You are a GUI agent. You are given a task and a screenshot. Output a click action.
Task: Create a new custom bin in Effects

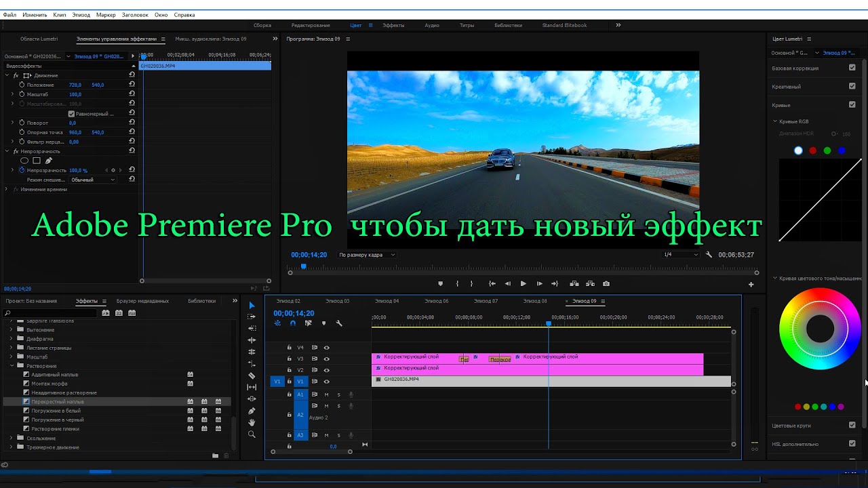coord(215,455)
